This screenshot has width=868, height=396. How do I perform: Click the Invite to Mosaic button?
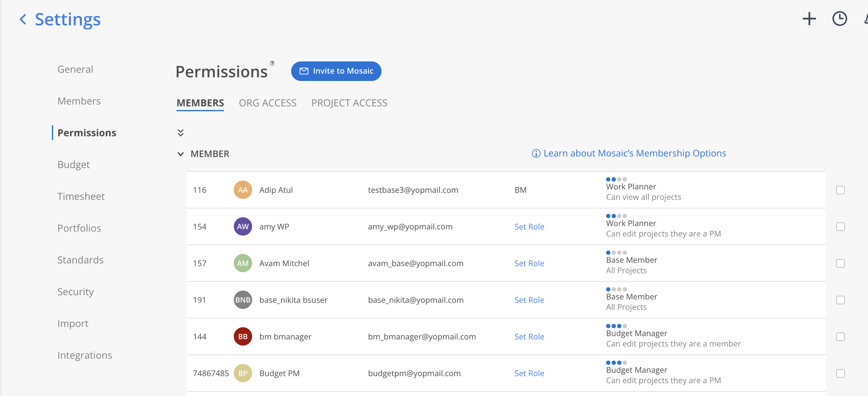336,71
